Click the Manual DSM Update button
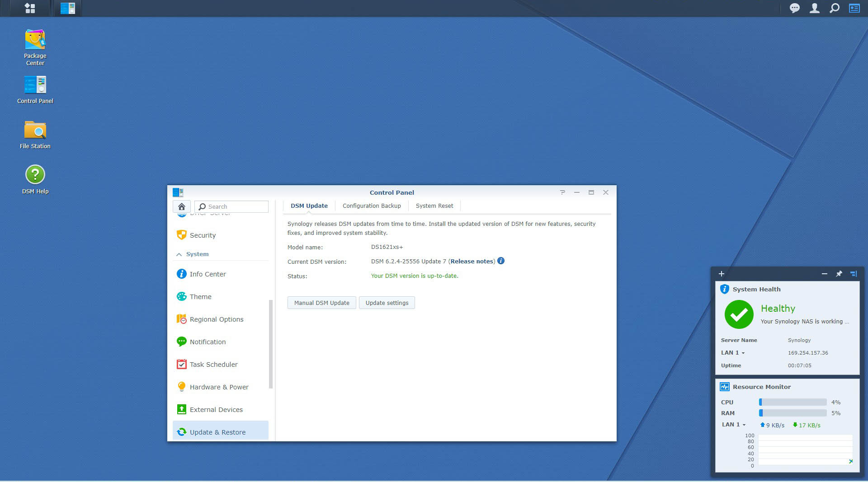The width and height of the screenshot is (868, 482). tap(322, 303)
